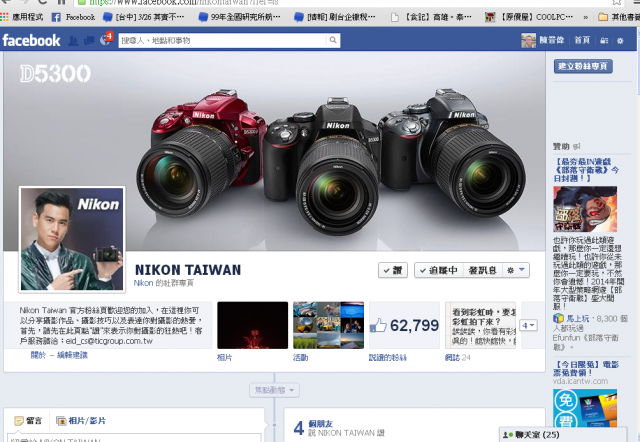Select 相片/影片 tab
This screenshot has width=640, height=442.
[x=81, y=420]
